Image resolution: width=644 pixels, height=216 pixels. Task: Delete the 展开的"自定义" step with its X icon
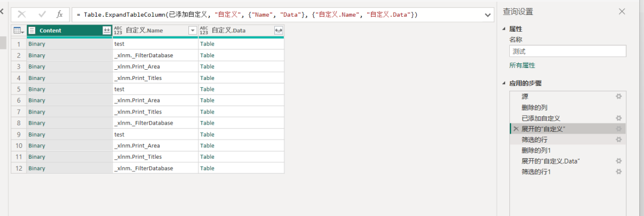click(x=516, y=129)
